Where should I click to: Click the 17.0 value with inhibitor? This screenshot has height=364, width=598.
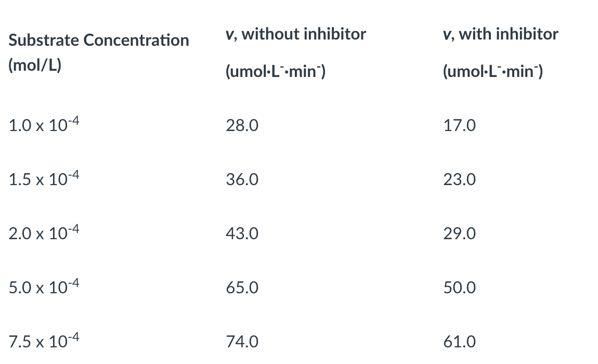(x=459, y=126)
